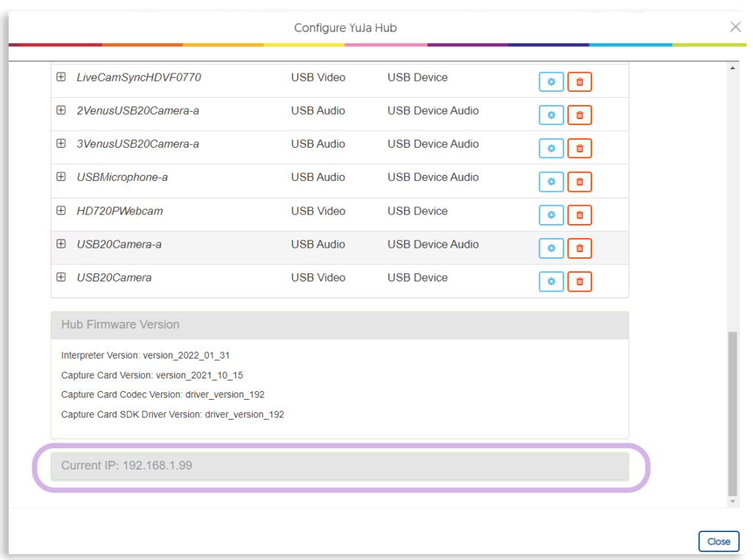Open settings for LiveCamSyncHDVF0770 device
This screenshot has height=560, width=753.
tap(551, 82)
